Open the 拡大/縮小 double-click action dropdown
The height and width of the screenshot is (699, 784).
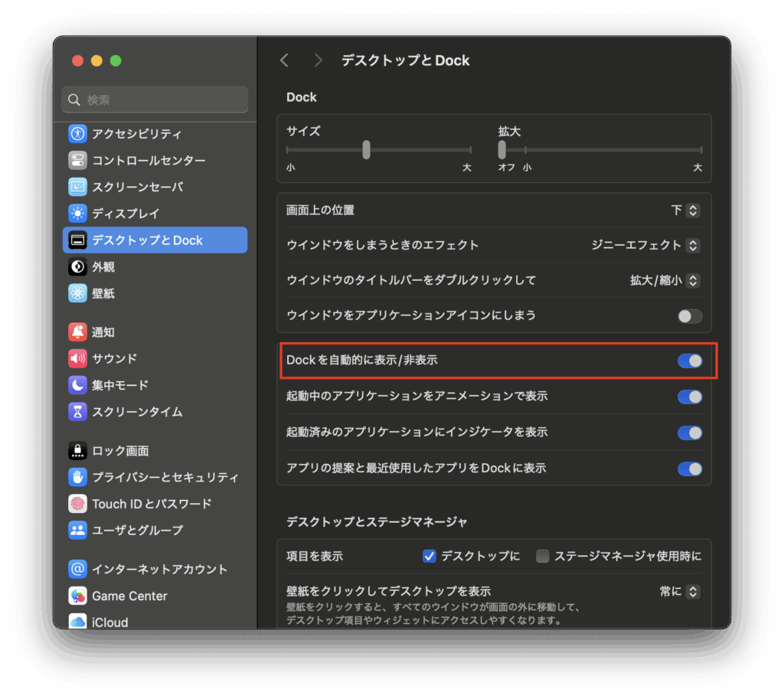[x=664, y=281]
